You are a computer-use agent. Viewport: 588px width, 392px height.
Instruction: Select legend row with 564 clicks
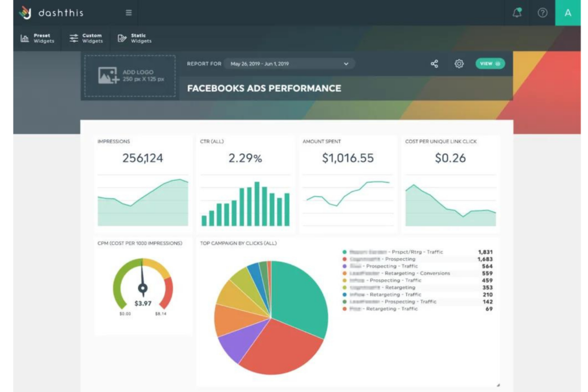pyautogui.click(x=417, y=266)
